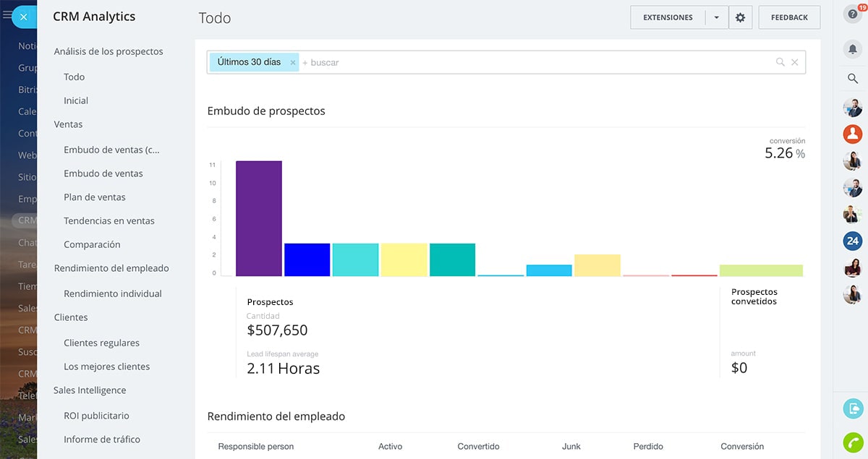Open the ROI publicitario report

coord(96,416)
